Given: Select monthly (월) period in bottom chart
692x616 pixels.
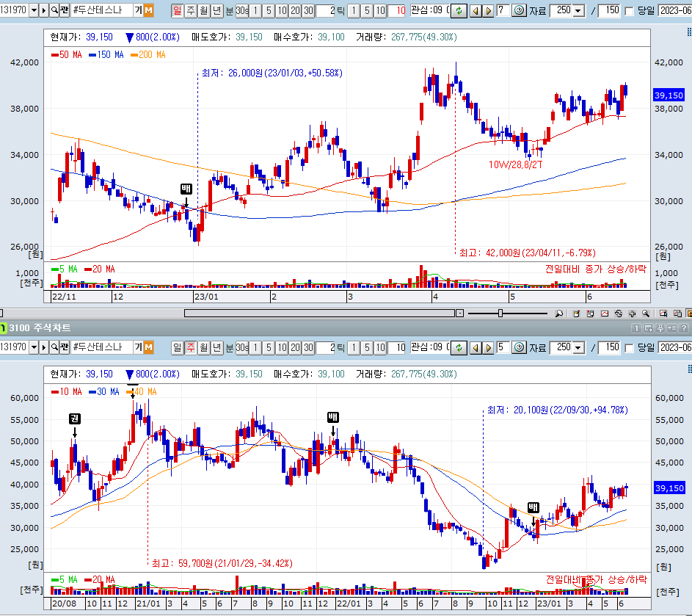Looking at the screenshot, I should pyautogui.click(x=203, y=347).
